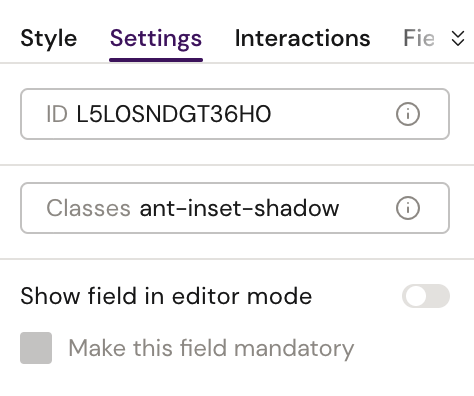Open the double-chevron tab overflow menu

click(458, 38)
